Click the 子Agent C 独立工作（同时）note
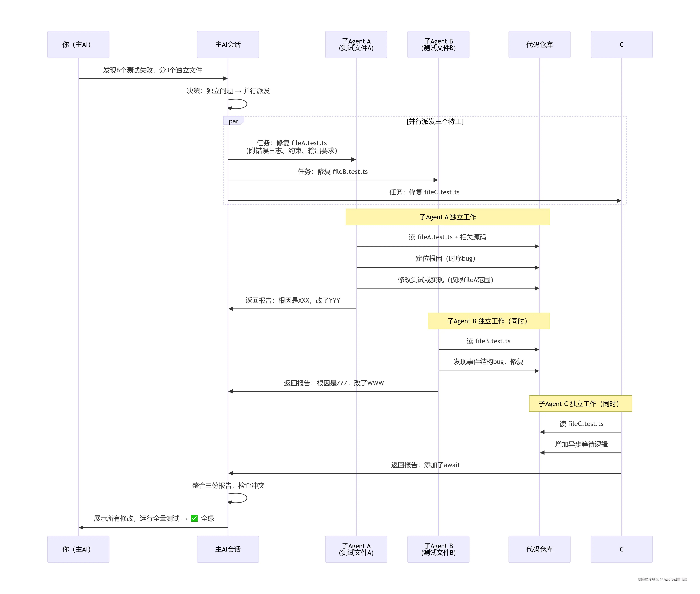 [x=580, y=403]
